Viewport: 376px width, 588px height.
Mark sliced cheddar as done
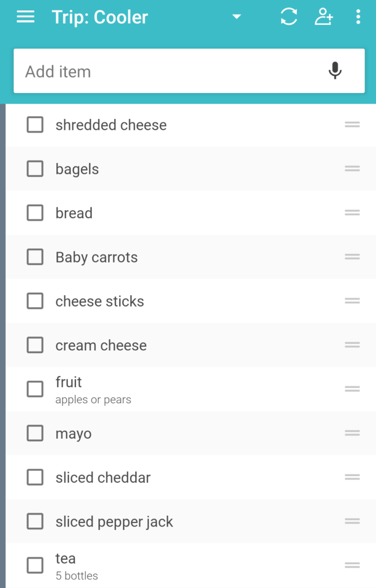coord(35,477)
